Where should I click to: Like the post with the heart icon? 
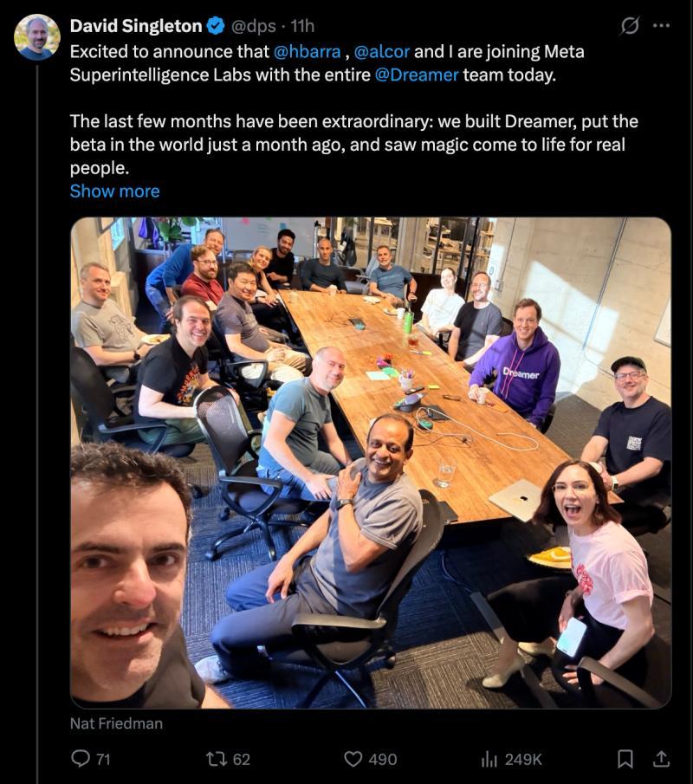click(x=353, y=759)
